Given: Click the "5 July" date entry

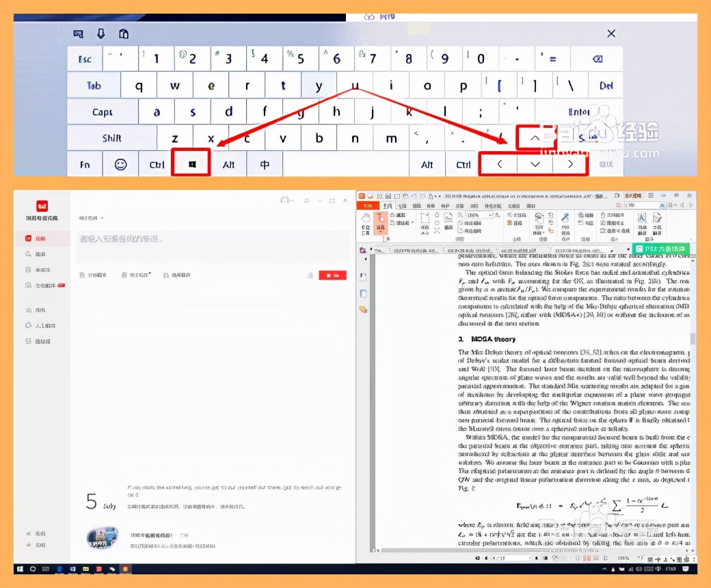Looking at the screenshot, I should [x=100, y=502].
